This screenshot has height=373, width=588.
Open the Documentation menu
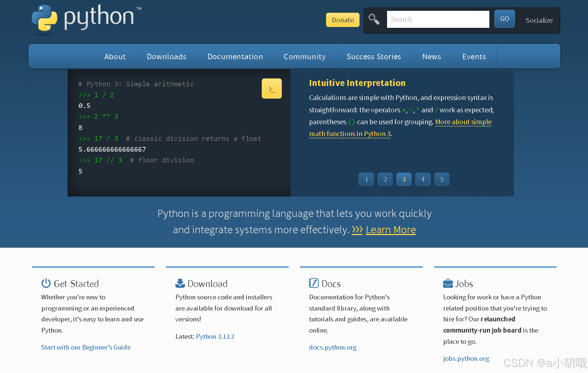pyautogui.click(x=235, y=57)
